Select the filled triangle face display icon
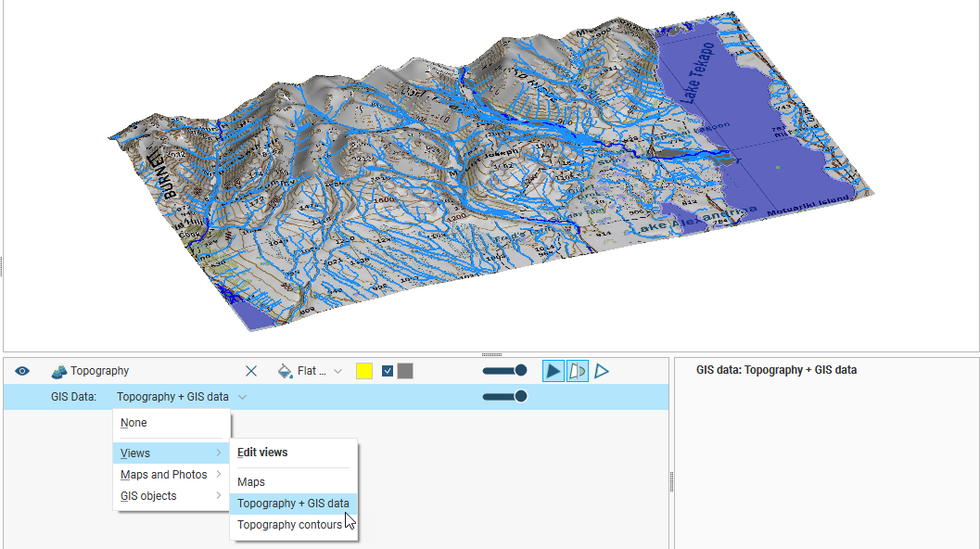 pos(554,371)
